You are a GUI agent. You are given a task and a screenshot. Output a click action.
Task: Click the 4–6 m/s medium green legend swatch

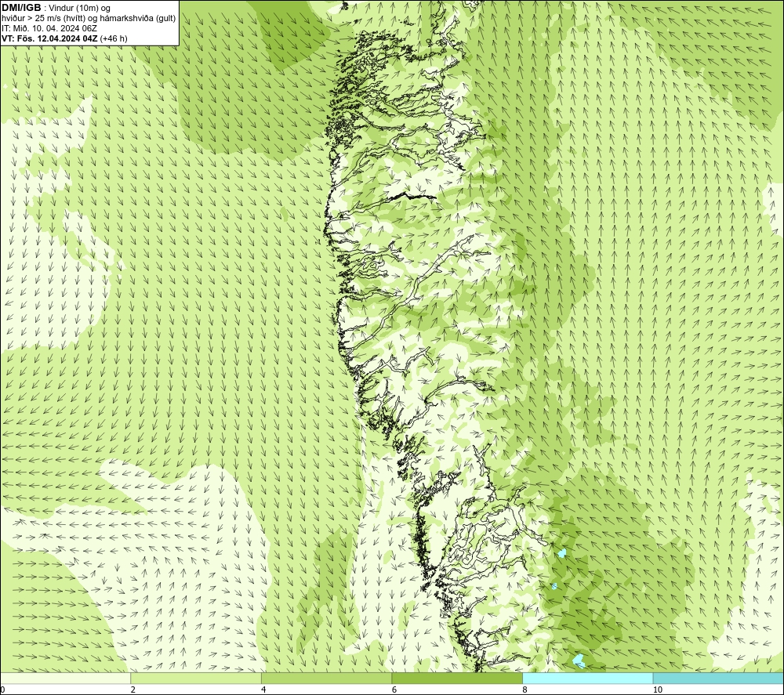tap(326, 678)
